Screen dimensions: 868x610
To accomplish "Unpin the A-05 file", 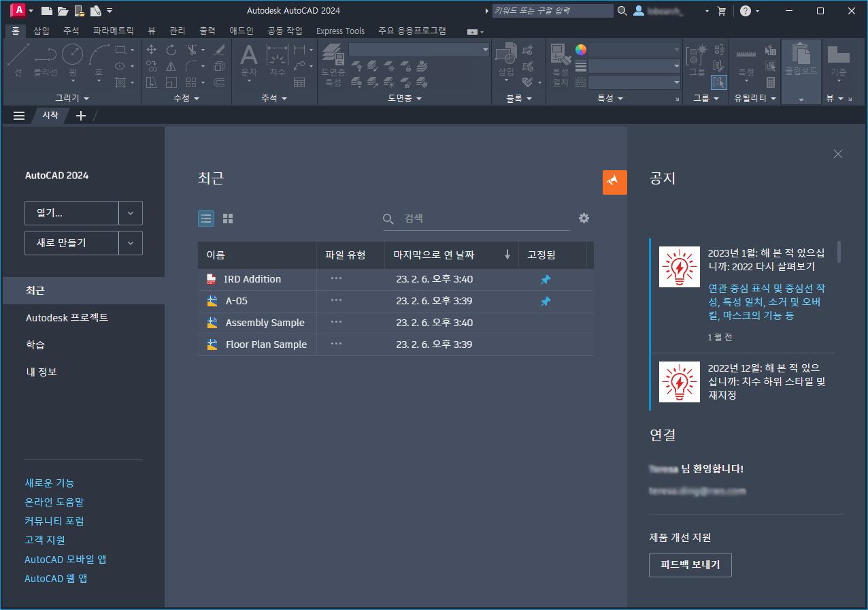I will pyautogui.click(x=546, y=301).
